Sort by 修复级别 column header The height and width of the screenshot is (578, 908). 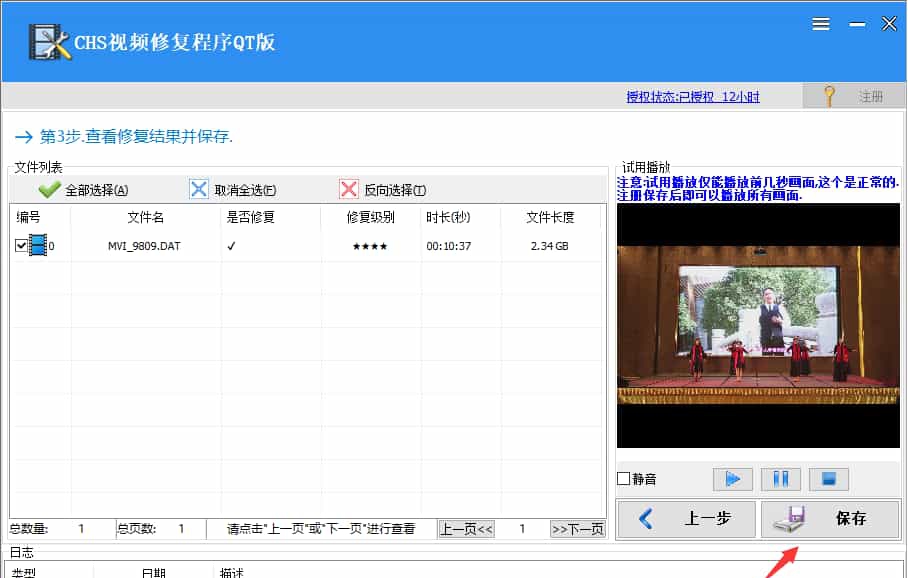tap(370, 217)
